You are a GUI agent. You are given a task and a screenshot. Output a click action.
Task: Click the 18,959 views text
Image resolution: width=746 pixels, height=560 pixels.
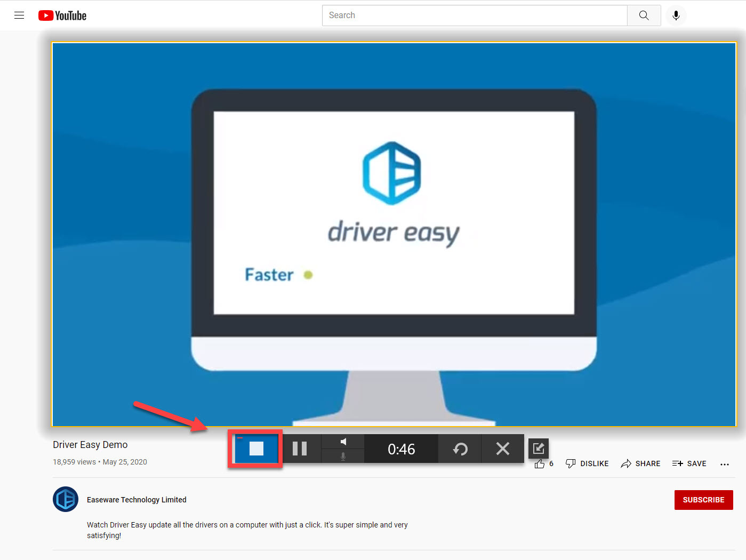click(74, 462)
